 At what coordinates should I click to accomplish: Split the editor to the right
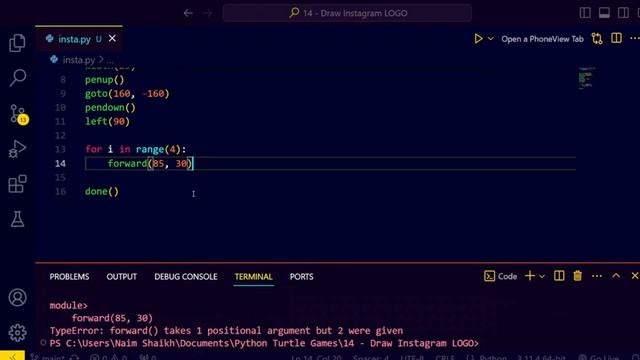click(616, 38)
